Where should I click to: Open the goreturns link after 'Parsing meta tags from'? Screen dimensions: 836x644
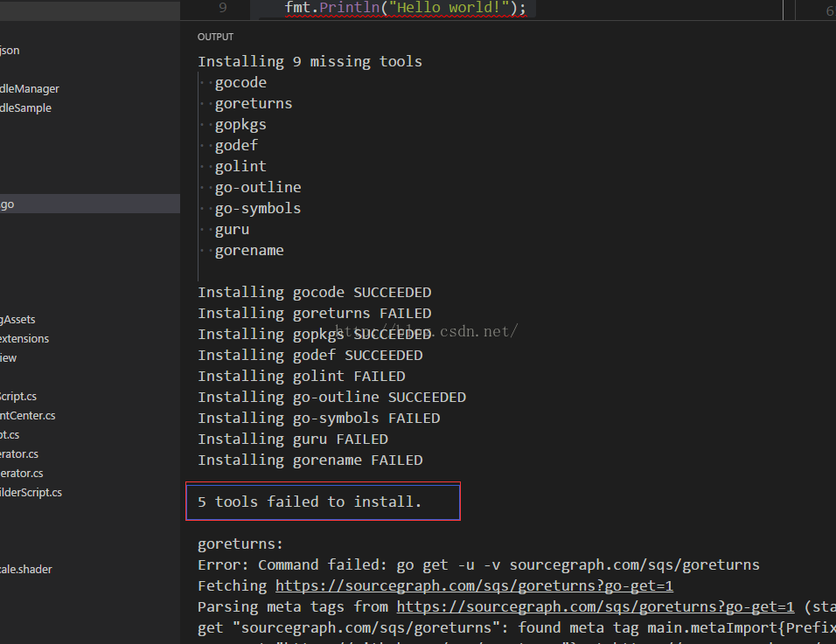pyautogui.click(x=595, y=606)
